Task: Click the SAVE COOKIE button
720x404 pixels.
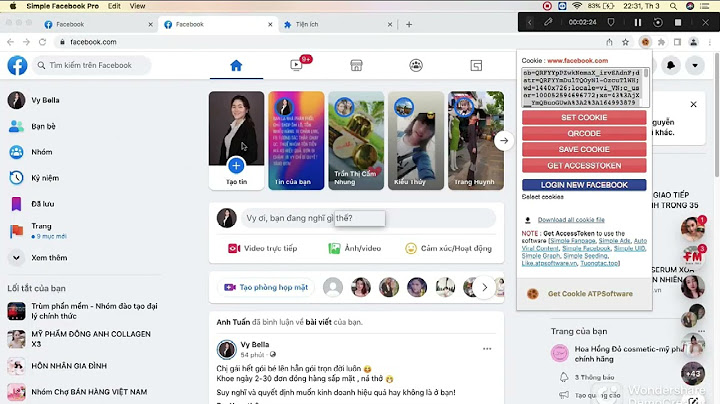Action: 584,149
